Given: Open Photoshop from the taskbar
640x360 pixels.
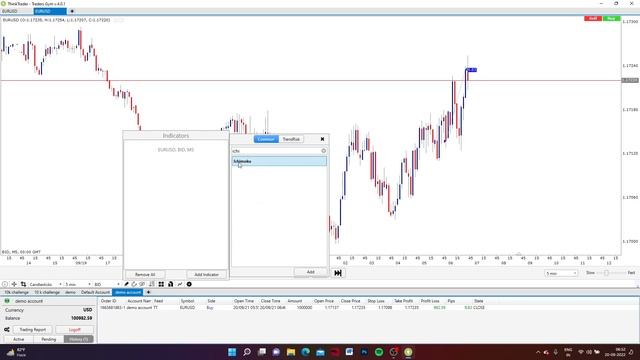Looking at the screenshot, I should click(x=364, y=352).
